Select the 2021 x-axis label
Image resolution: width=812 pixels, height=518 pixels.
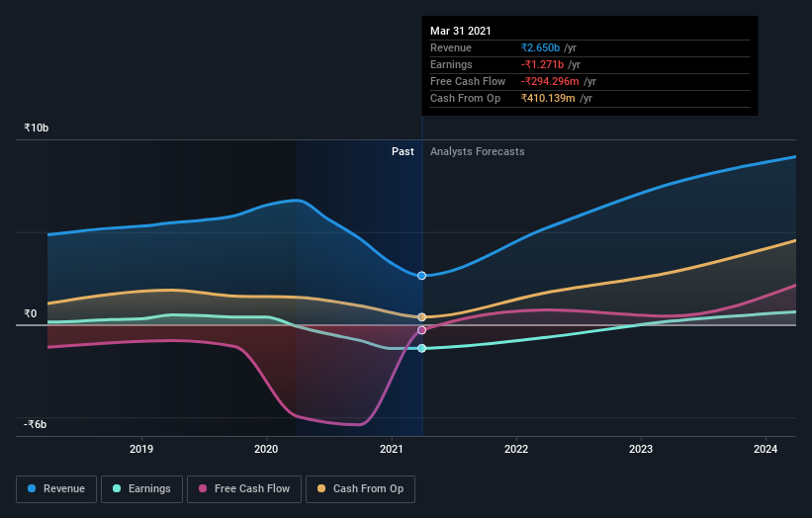pyautogui.click(x=392, y=449)
